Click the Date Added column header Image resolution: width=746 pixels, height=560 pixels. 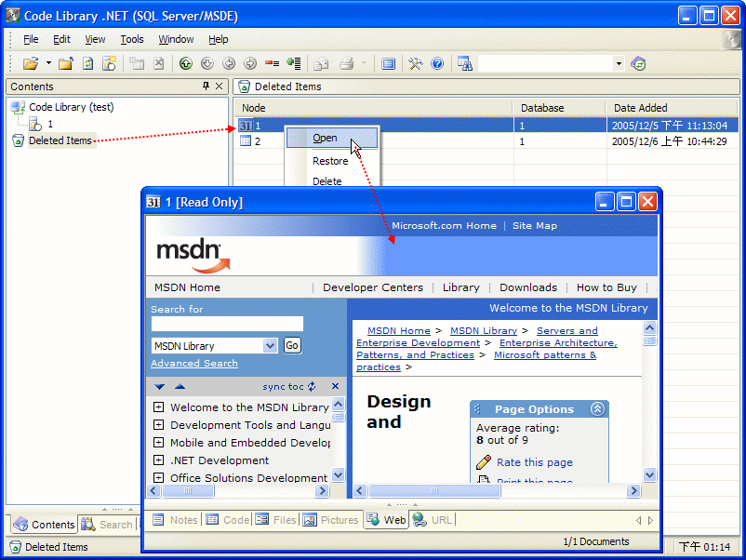coord(672,108)
